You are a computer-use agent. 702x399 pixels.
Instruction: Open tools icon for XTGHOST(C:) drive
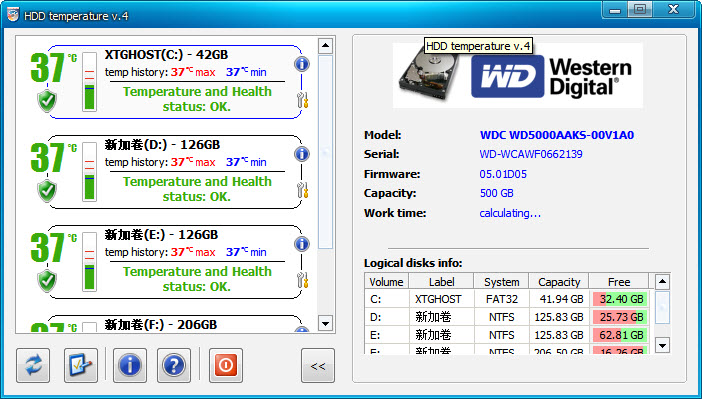[x=303, y=100]
